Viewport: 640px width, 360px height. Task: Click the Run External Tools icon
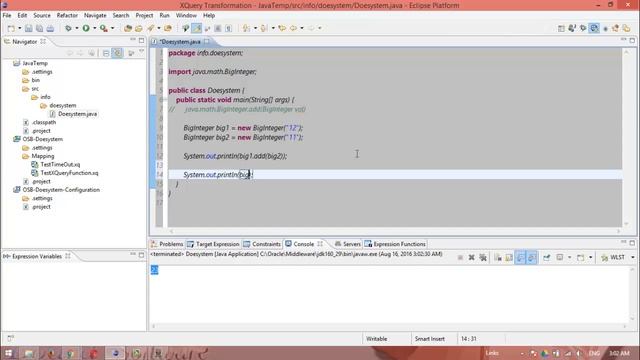tap(104, 28)
